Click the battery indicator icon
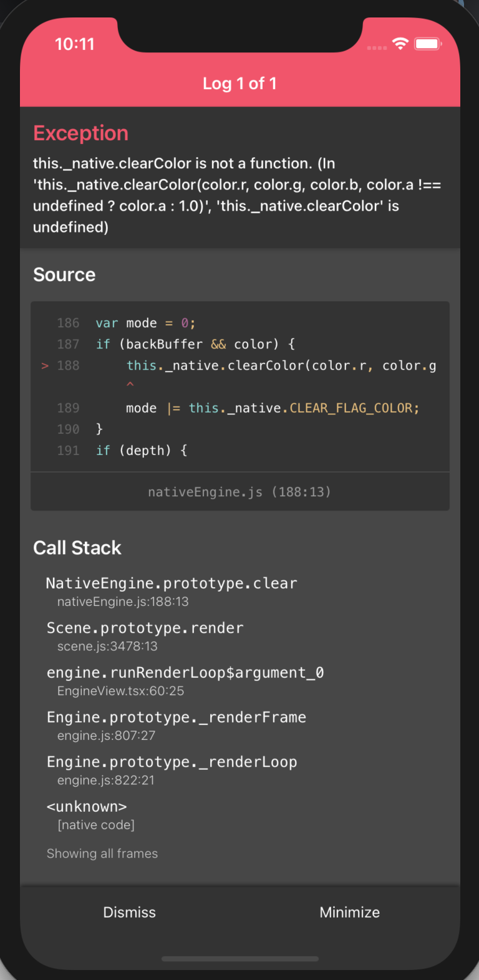Viewport: 479px width, 980px height. click(427, 44)
